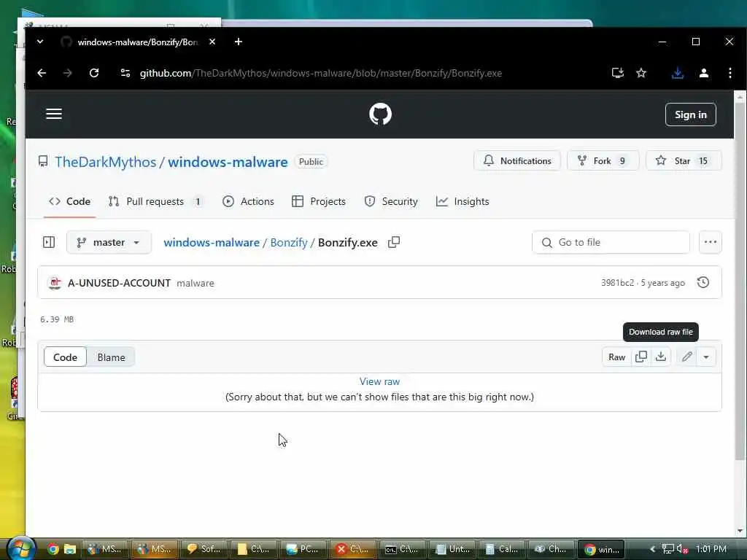
Task: Click the page vertical scrollbar
Action: tap(740, 281)
